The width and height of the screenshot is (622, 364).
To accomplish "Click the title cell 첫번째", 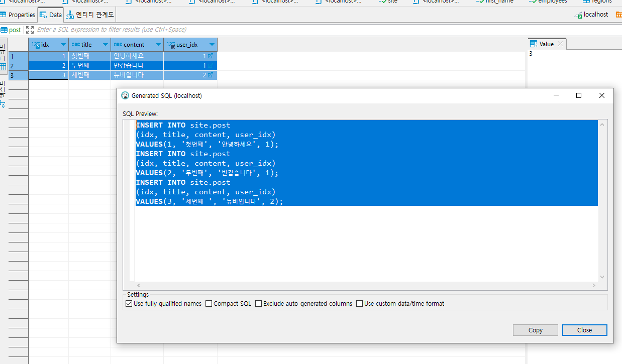I will 89,56.
